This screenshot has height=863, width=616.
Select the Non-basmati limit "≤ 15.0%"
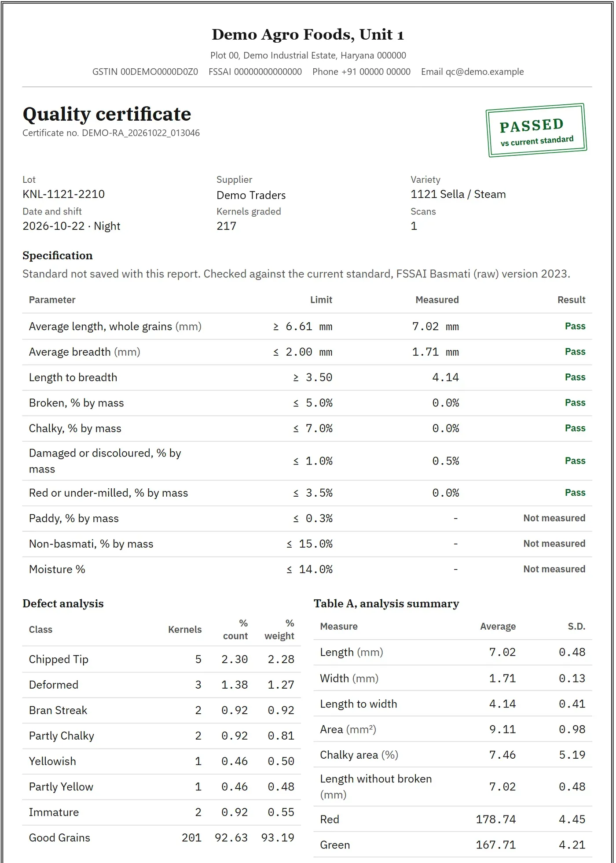[309, 544]
